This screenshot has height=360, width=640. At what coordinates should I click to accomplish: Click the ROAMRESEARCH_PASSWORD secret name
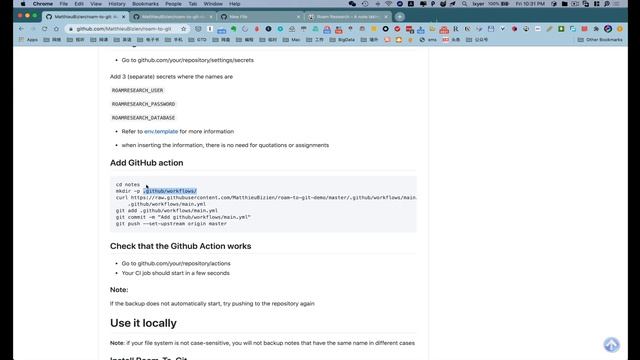click(x=143, y=104)
